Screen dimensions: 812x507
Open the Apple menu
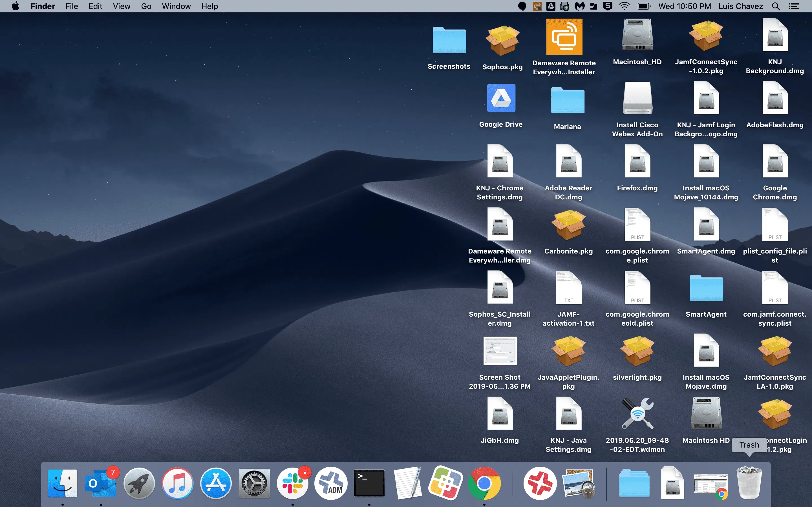[16, 6]
